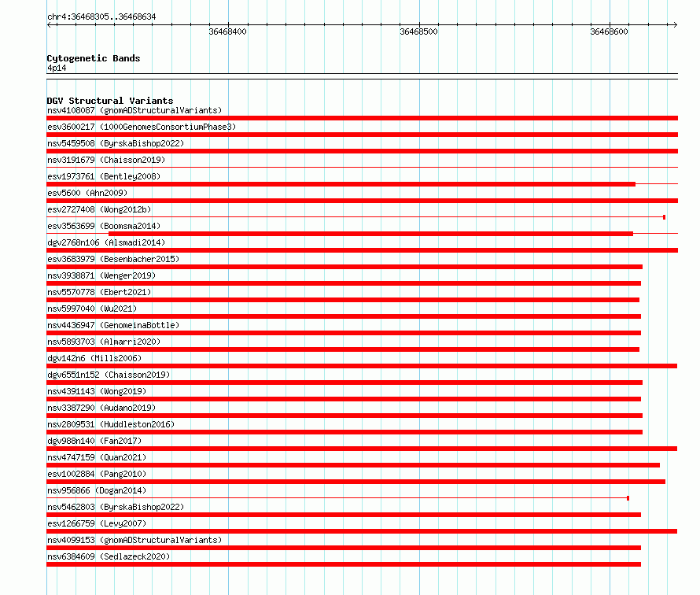Click the red bar under nsv4108087
Viewport: 700px width, 595px height.
pyautogui.click(x=362, y=118)
